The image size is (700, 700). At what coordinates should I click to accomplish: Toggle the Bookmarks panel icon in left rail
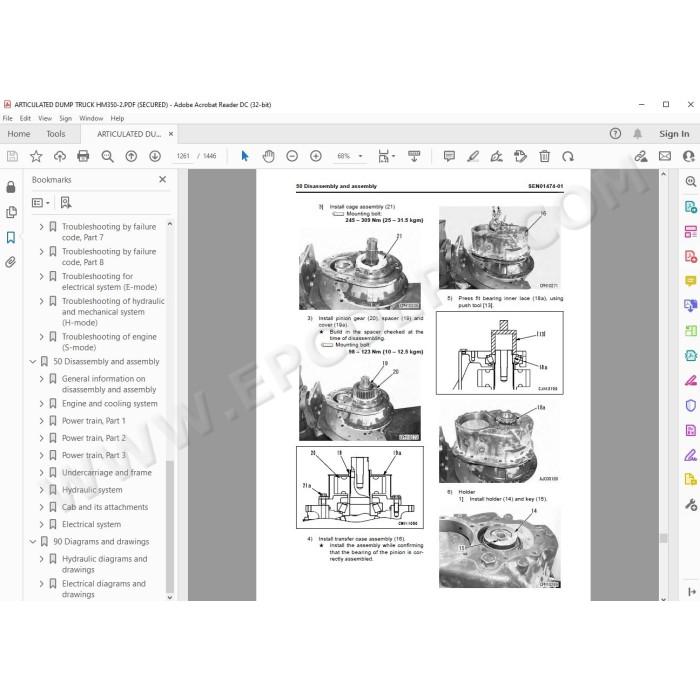[11, 237]
